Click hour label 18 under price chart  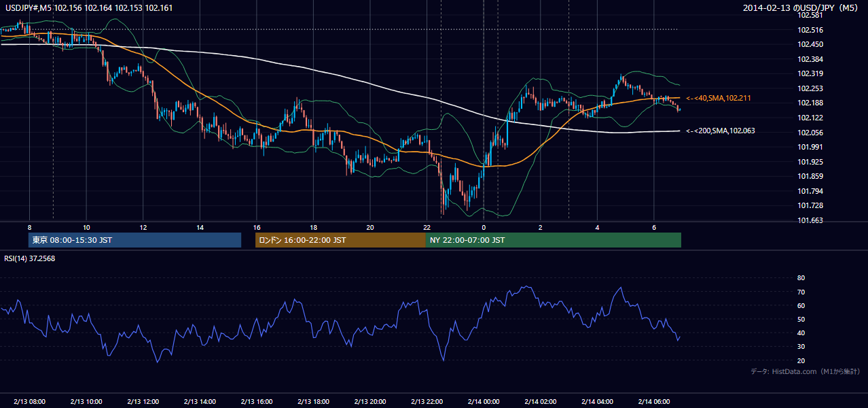click(313, 227)
